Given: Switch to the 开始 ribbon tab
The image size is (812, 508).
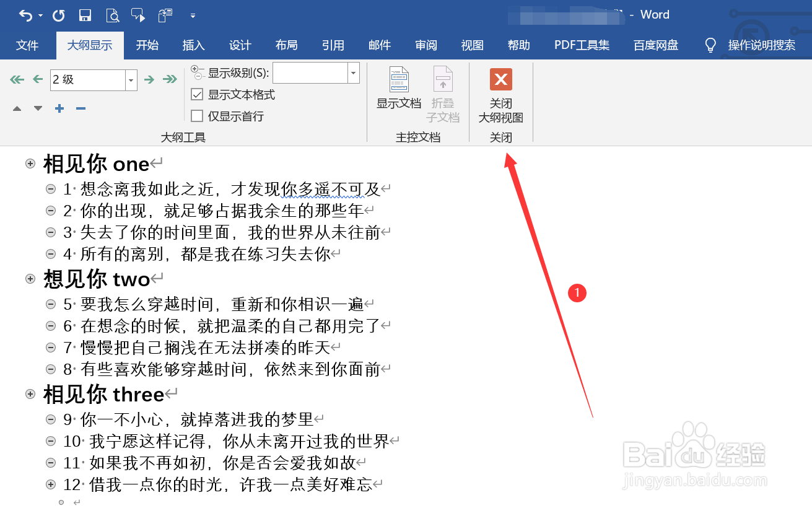Looking at the screenshot, I should click(147, 45).
